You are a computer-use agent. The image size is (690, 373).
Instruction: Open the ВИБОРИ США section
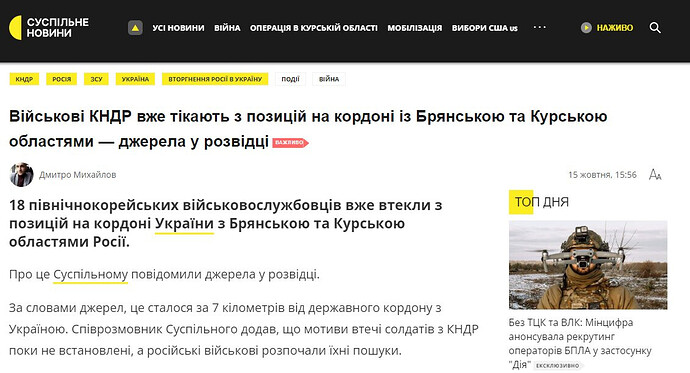pyautogui.click(x=484, y=28)
